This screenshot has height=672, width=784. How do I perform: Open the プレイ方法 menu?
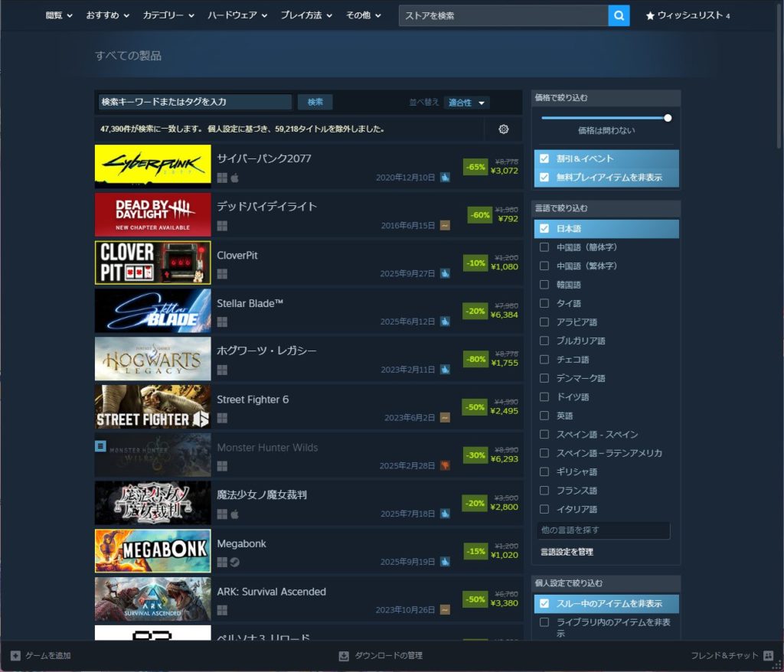[306, 15]
